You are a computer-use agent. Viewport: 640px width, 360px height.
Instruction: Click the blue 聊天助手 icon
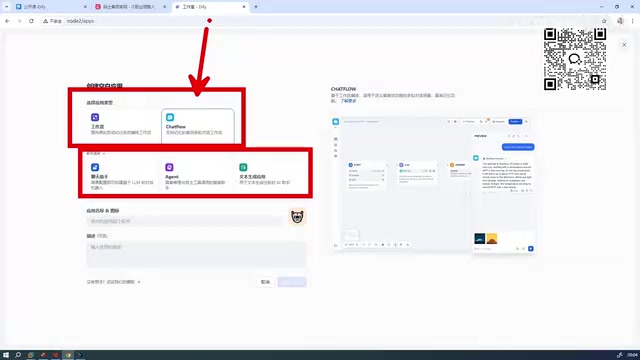click(x=95, y=167)
